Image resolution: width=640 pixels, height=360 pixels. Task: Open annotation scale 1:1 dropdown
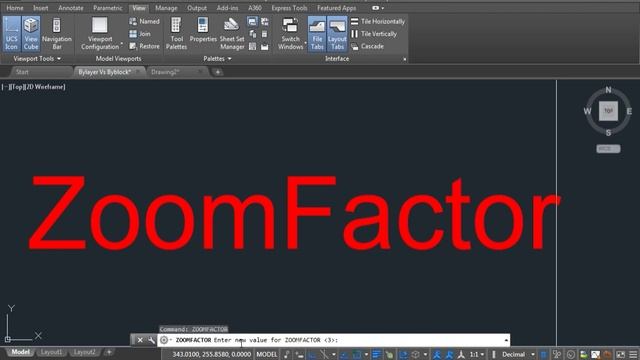[x=476, y=354]
